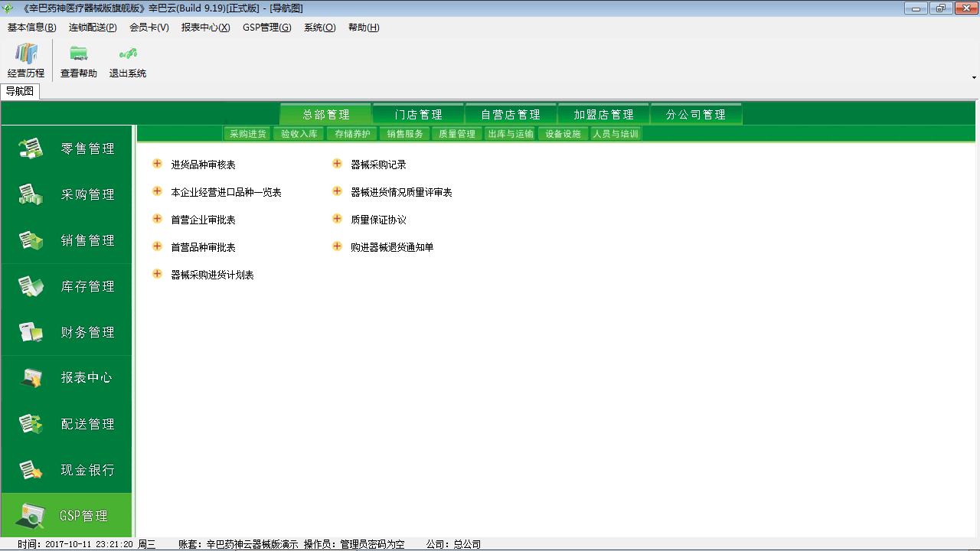Viewport: 980px width, 551px height.
Task: Open the GSP管理(G) menu
Action: pyautogui.click(x=267, y=28)
